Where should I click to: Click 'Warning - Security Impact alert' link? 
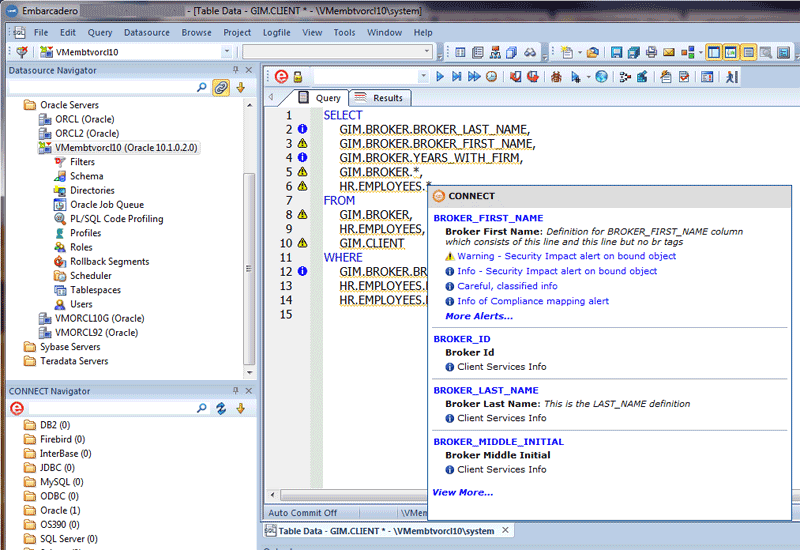566,256
